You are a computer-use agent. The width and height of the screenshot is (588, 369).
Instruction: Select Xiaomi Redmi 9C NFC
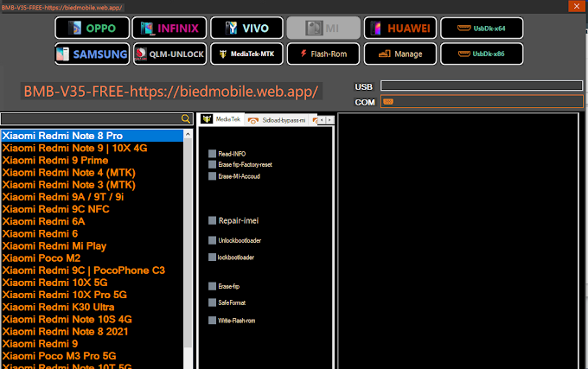[x=93, y=209]
